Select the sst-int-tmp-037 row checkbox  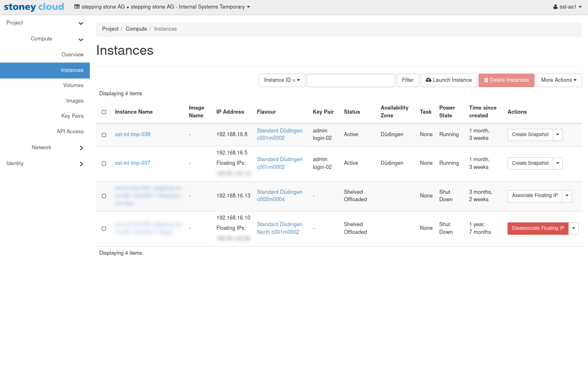click(x=104, y=164)
